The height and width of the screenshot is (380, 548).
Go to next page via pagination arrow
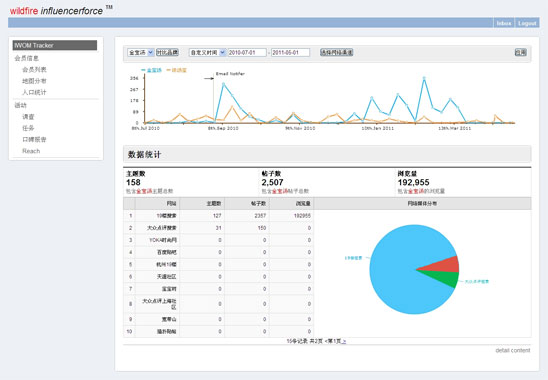tap(344, 341)
